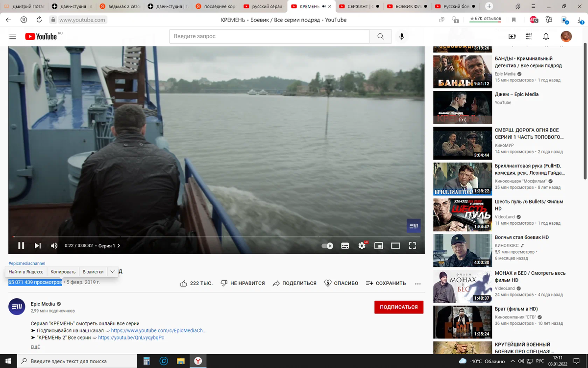Bookmark page with bookmark icon
The width and height of the screenshot is (588, 368).
514,20
